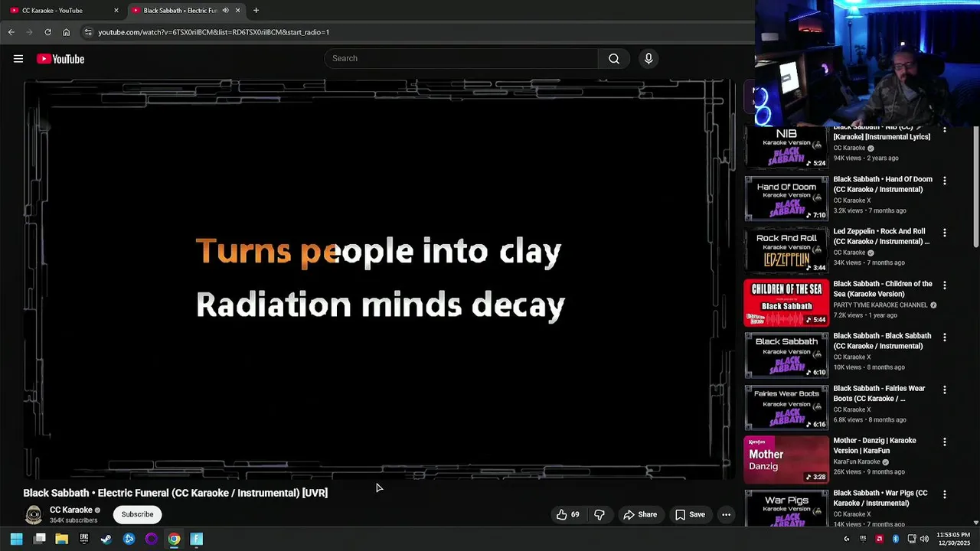The width and height of the screenshot is (980, 551).
Task: Open Hand Of Doom karaoke video title
Action: tap(883, 184)
